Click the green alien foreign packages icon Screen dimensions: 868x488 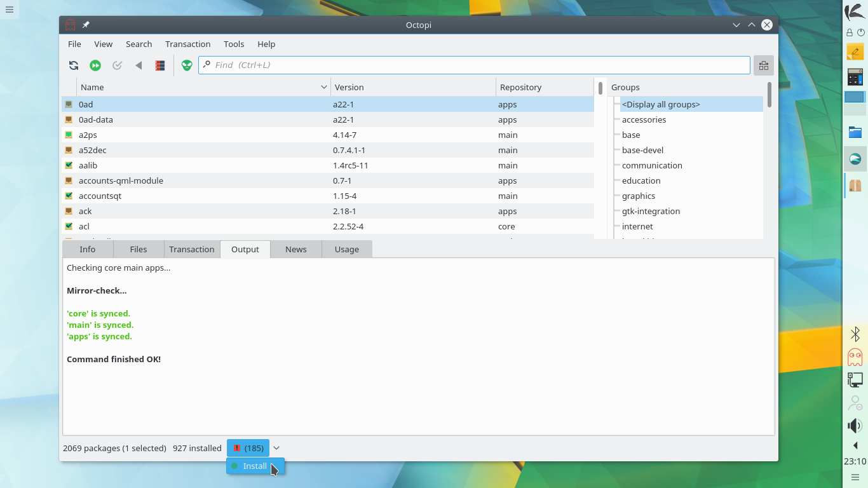(x=187, y=65)
